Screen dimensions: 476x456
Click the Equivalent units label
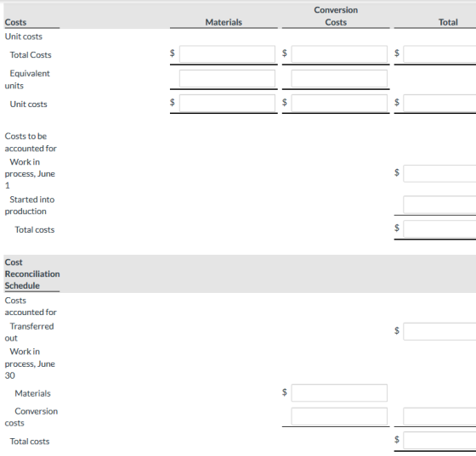pos(27,80)
